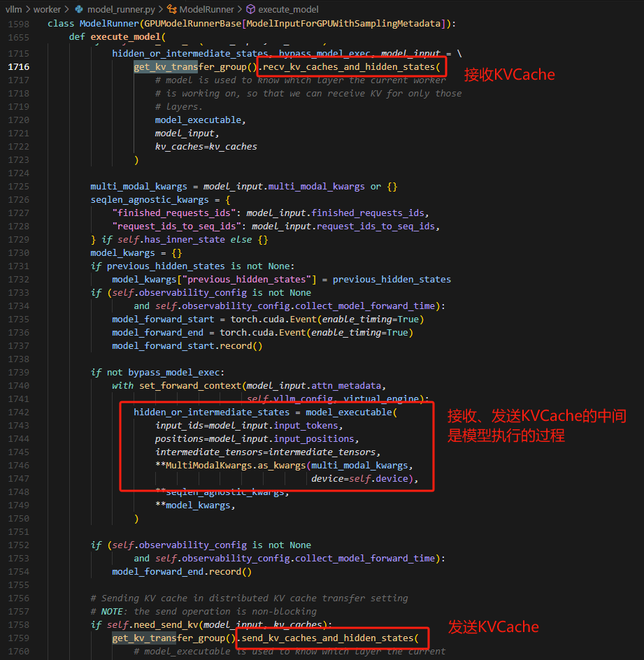The image size is (644, 660).
Task: Click line number 1739 in the gutter
Action: pos(19,372)
